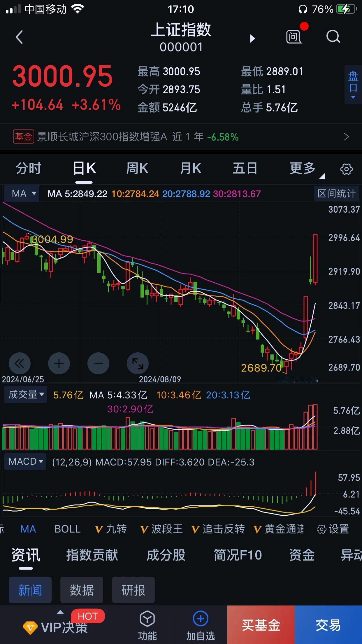Select 九转 indicator
362x644 pixels.
click(110, 529)
